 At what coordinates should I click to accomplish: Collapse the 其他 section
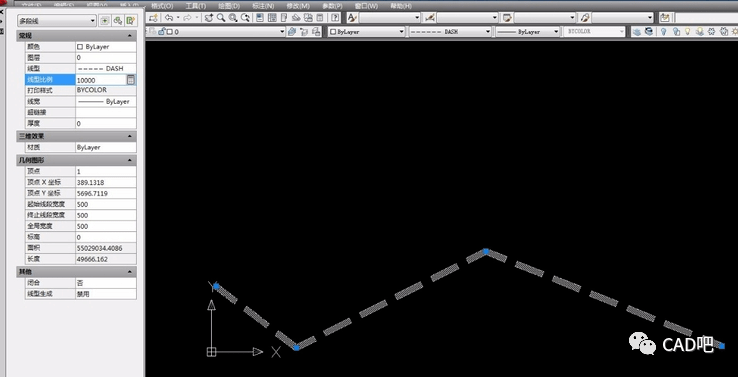[129, 272]
